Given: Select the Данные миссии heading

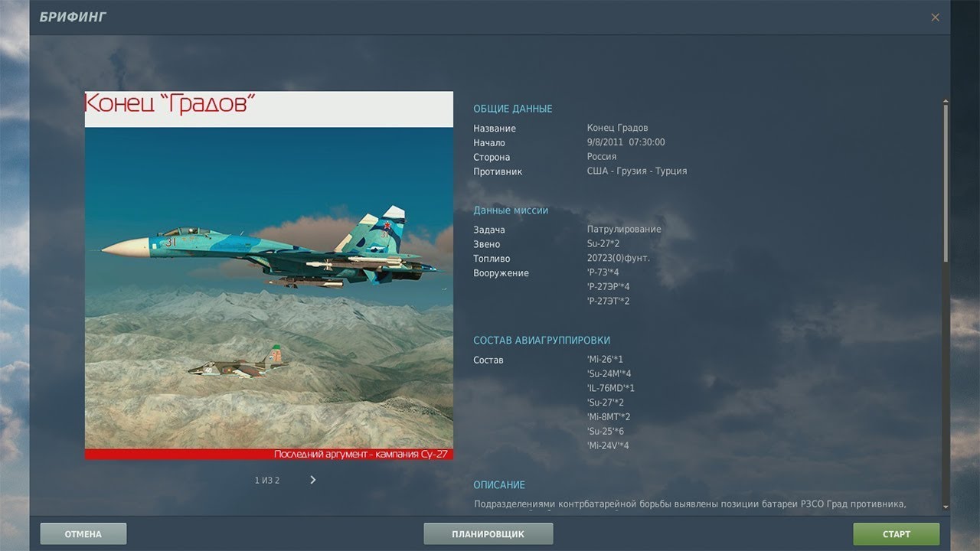Looking at the screenshot, I should click(511, 210).
